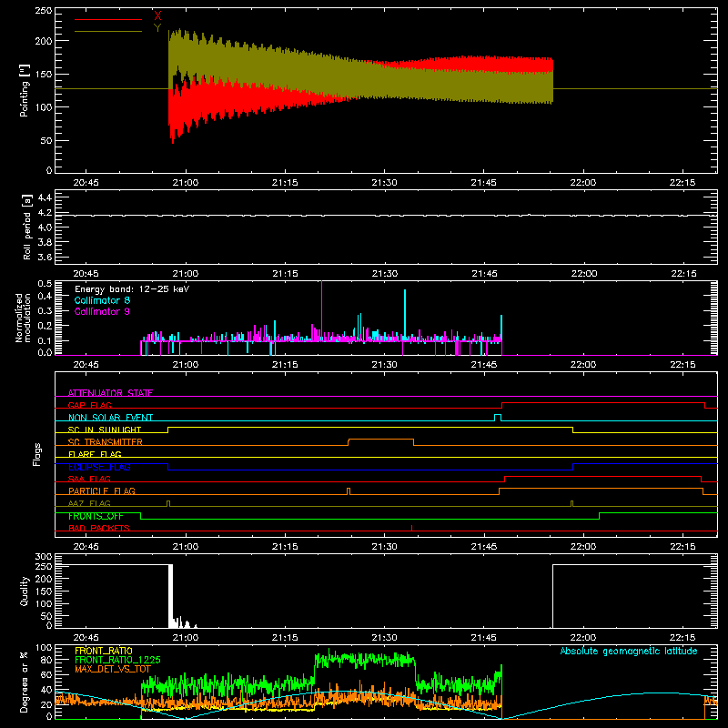This screenshot has width=728, height=728.
Task: Click the Collimator 8 legend entry
Action: point(102,300)
